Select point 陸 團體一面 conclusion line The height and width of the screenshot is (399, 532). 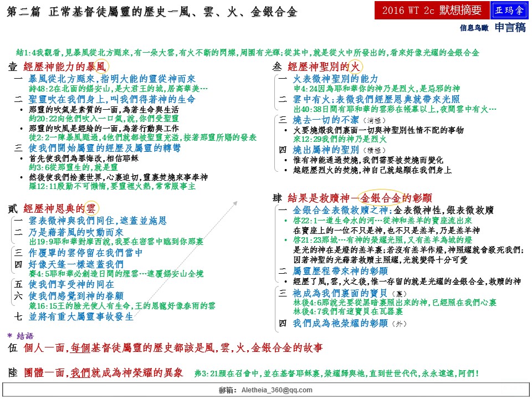(x=95, y=373)
